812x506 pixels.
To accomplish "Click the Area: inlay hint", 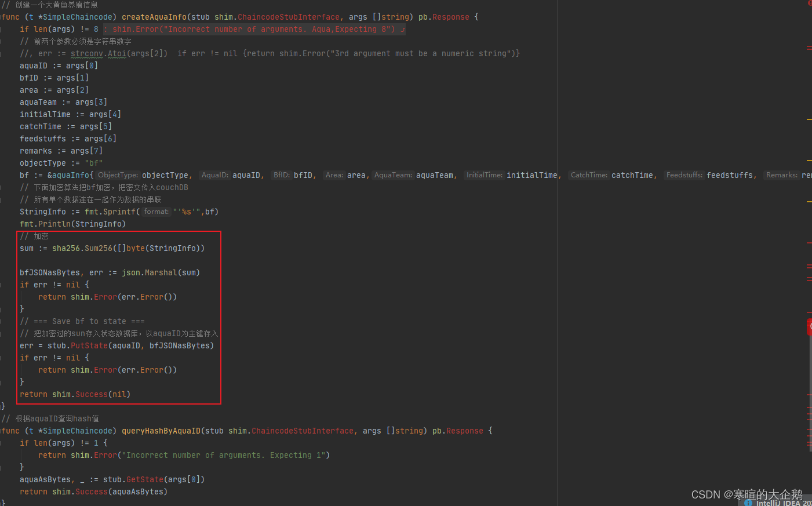I will coord(334,175).
